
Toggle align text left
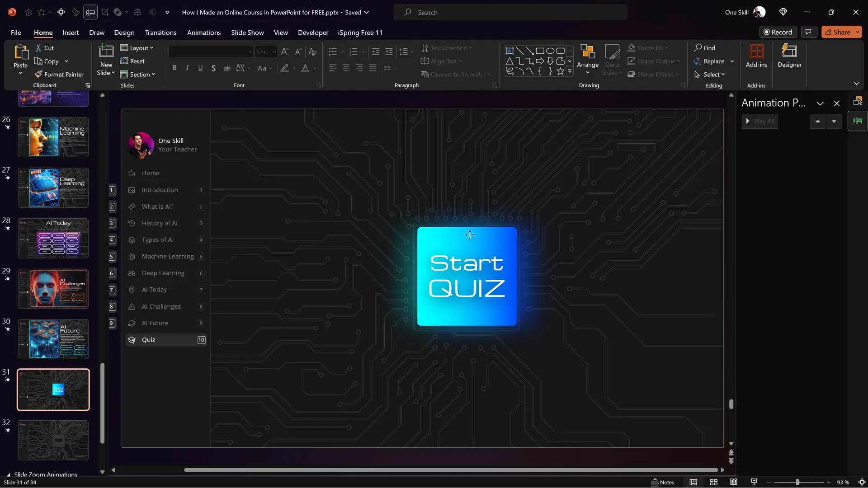click(x=333, y=68)
